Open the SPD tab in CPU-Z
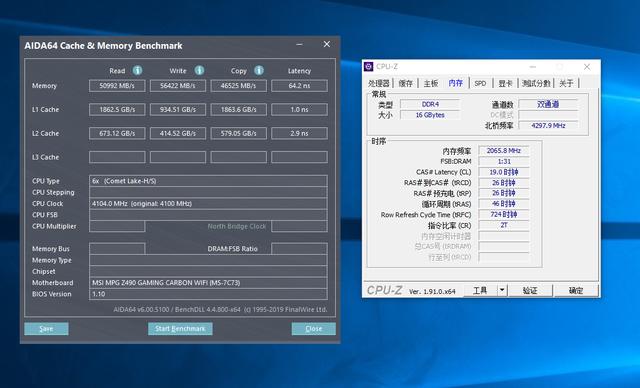 (x=480, y=83)
